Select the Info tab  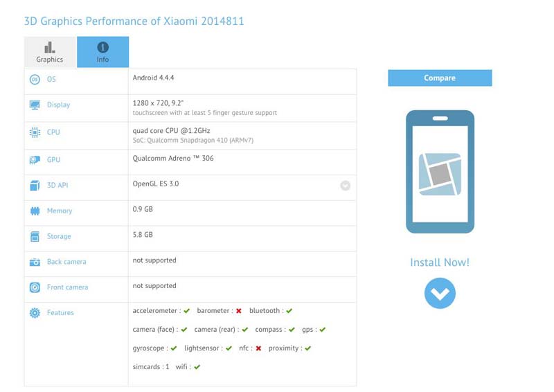click(x=102, y=52)
